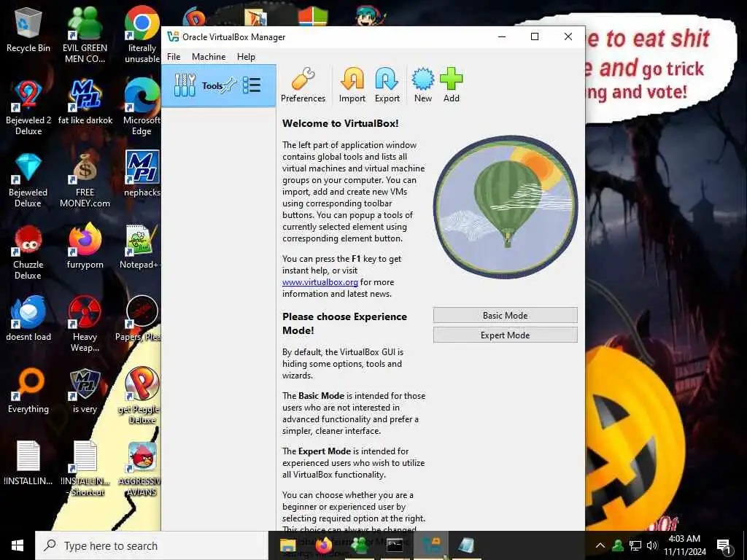Screen dimensions: 747x560
Task: Choose Expert Mode
Action: pyautogui.click(x=505, y=335)
